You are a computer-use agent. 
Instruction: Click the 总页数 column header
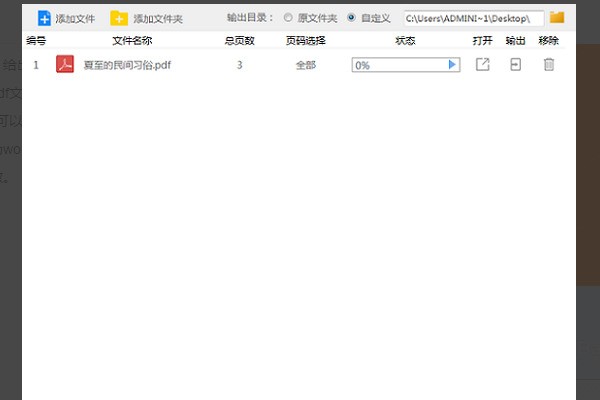239,41
